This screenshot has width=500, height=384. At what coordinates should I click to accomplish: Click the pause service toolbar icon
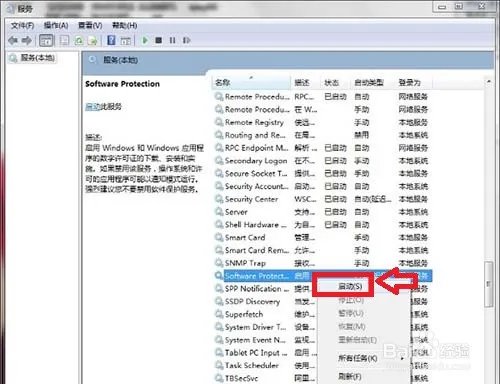(172, 40)
